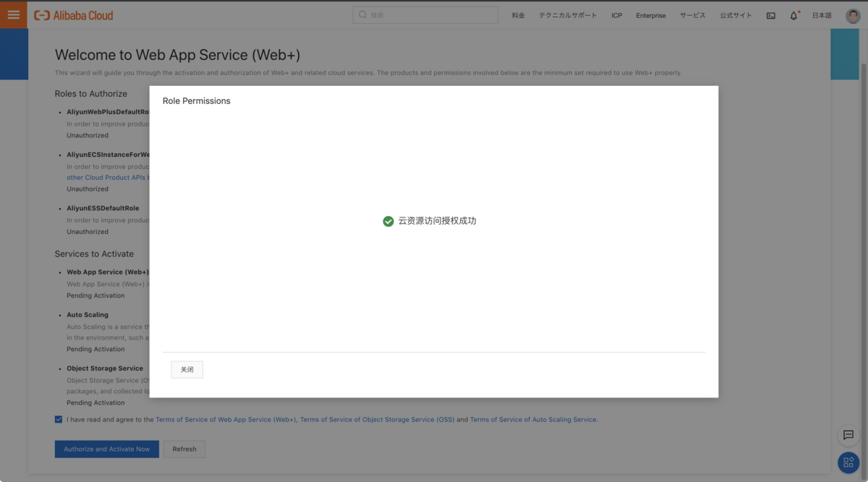Click the Object Storage Service entry
868x482 pixels.
(x=105, y=369)
